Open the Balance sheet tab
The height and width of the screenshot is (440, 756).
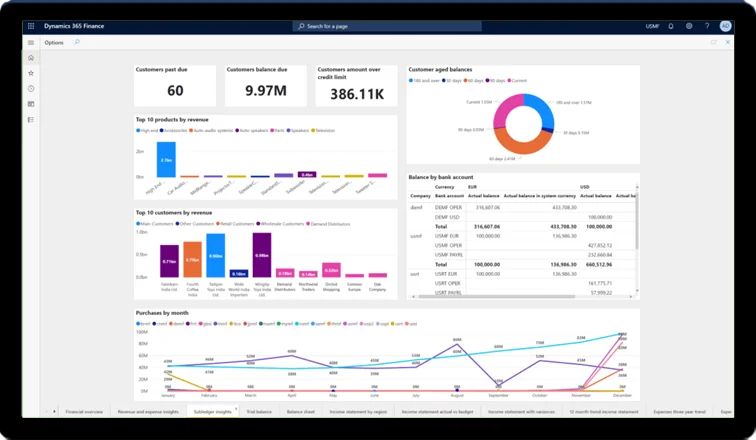point(301,411)
